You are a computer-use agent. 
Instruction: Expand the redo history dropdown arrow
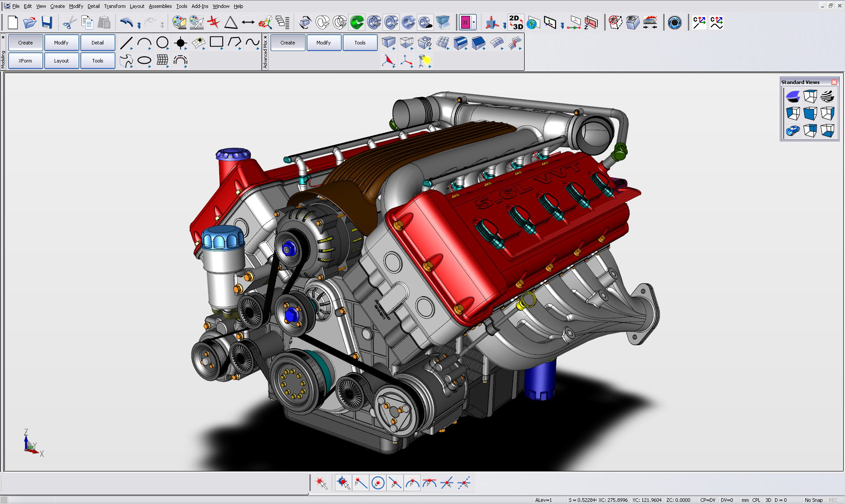[162, 25]
